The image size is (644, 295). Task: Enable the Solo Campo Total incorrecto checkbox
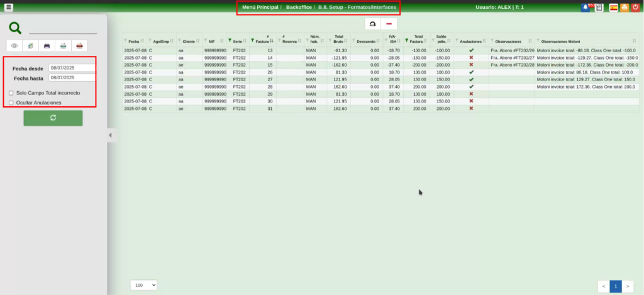(11, 93)
